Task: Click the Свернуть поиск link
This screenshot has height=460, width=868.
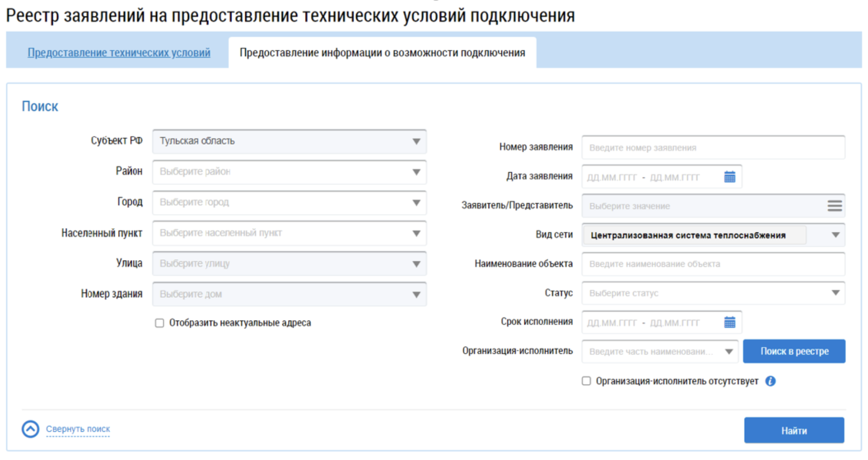Action: tap(78, 429)
